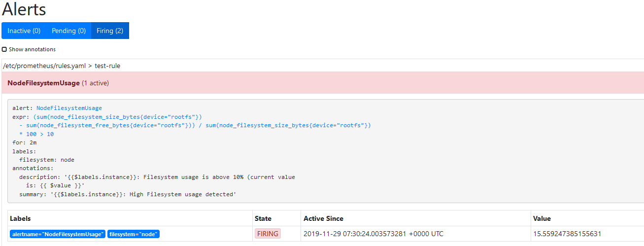Click the 'for: 2m' line in rule
The width and height of the screenshot is (644, 246).
click(x=25, y=142)
